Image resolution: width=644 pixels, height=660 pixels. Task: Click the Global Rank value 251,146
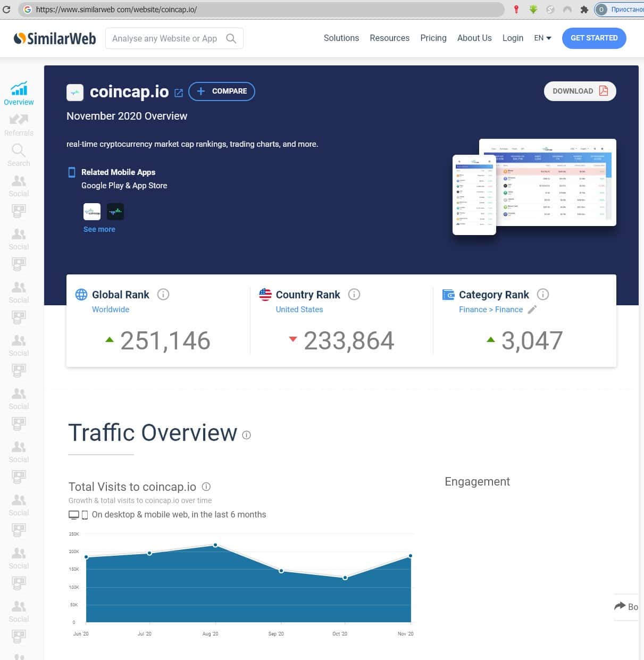(165, 341)
